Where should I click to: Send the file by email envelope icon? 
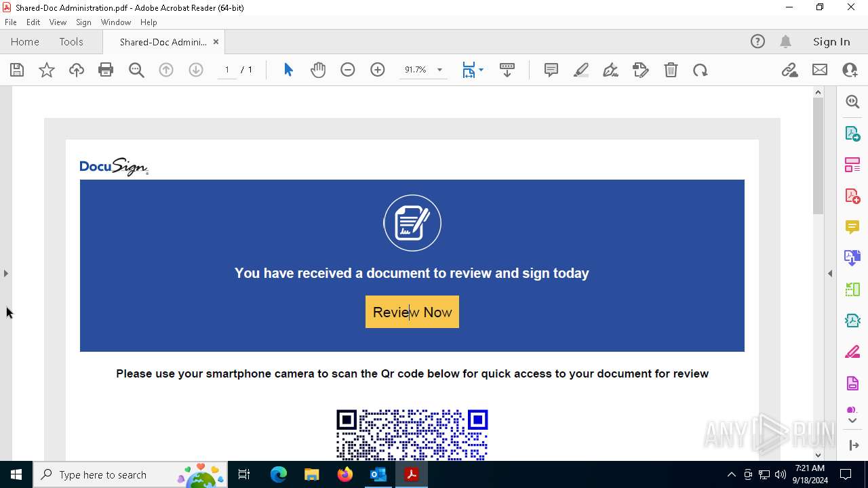pyautogui.click(x=820, y=70)
